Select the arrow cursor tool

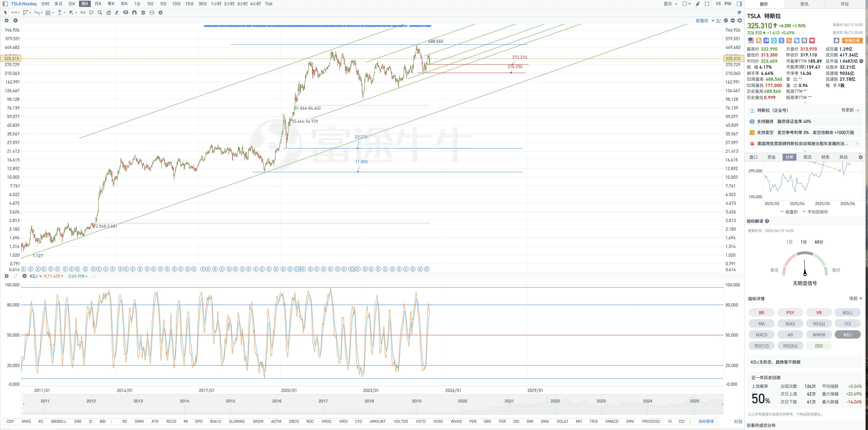(x=5, y=12)
